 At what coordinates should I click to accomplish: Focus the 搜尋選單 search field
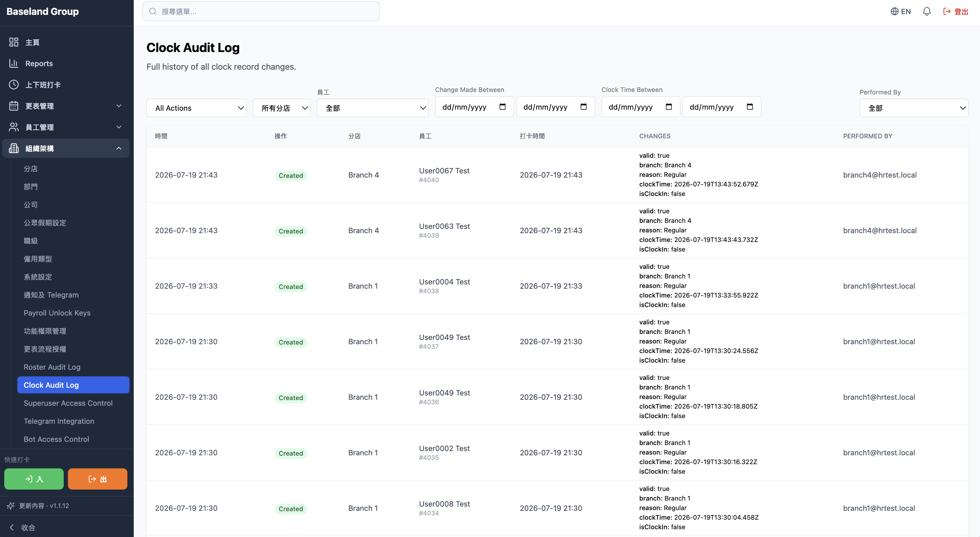tap(261, 11)
